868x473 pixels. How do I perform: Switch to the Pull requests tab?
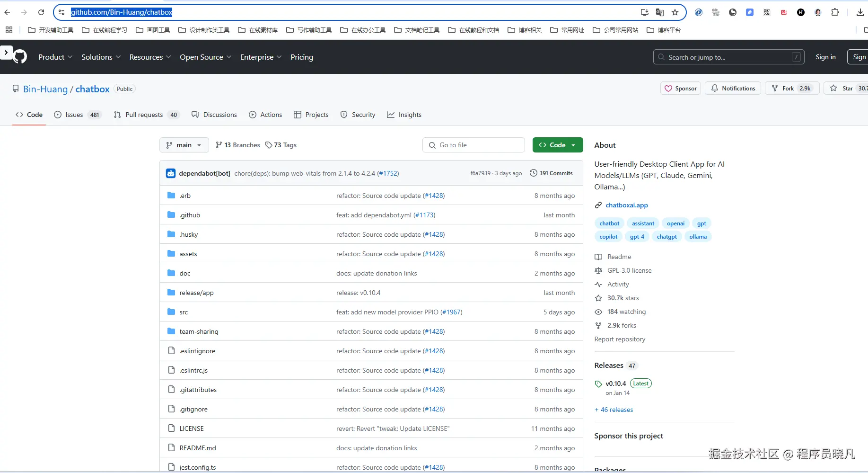147,115
